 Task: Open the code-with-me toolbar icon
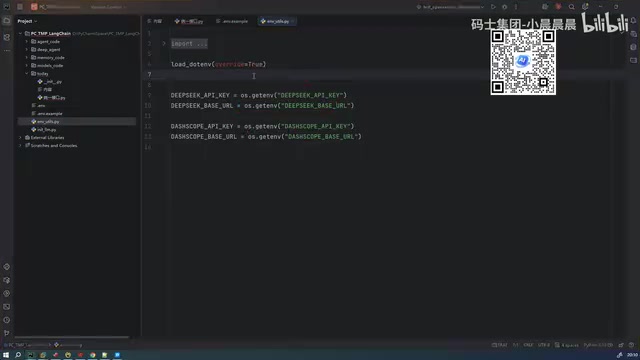545,7
